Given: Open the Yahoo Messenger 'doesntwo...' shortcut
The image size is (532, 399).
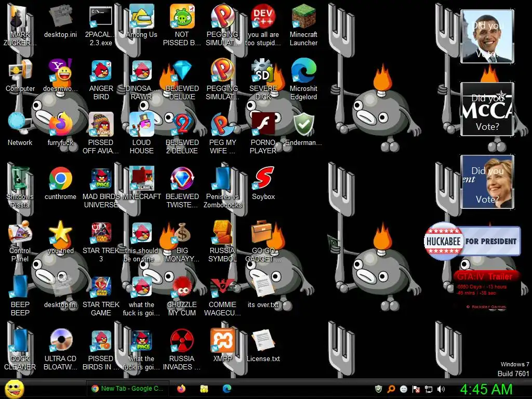Looking at the screenshot, I should [60, 75].
